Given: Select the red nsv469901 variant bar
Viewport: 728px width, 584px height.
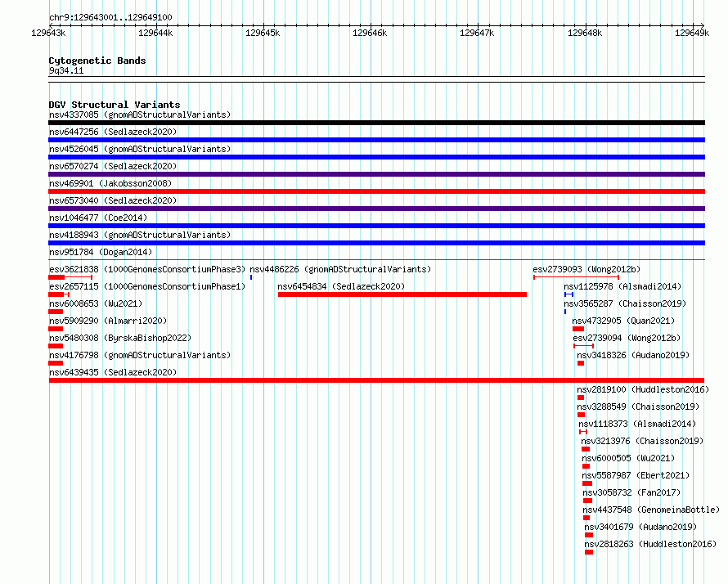Looking at the screenshot, I should (x=376, y=191).
